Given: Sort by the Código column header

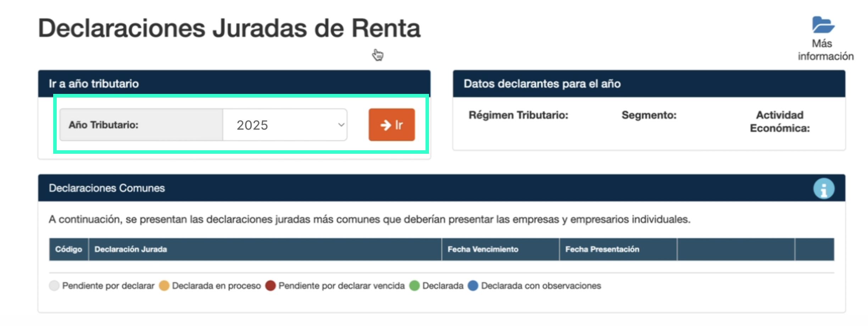Looking at the screenshot, I should 69,249.
